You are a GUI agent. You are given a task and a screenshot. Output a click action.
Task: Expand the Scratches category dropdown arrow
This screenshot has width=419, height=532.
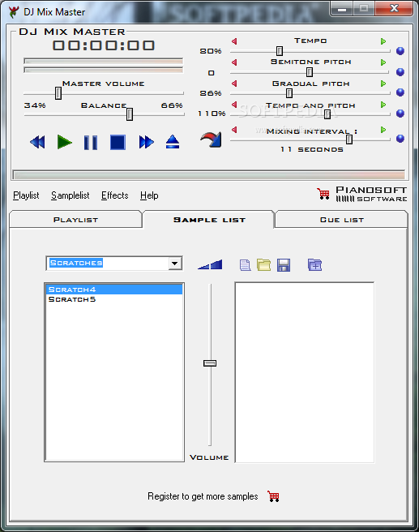click(175, 264)
